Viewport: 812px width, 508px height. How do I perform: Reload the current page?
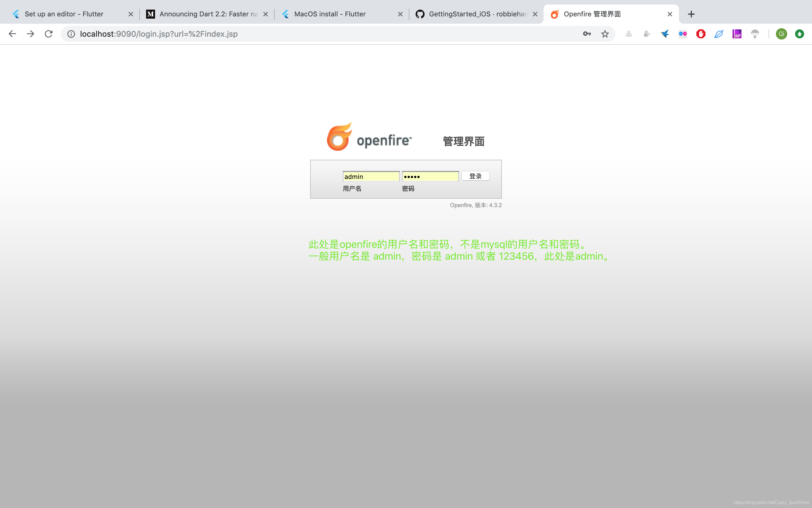(x=49, y=34)
